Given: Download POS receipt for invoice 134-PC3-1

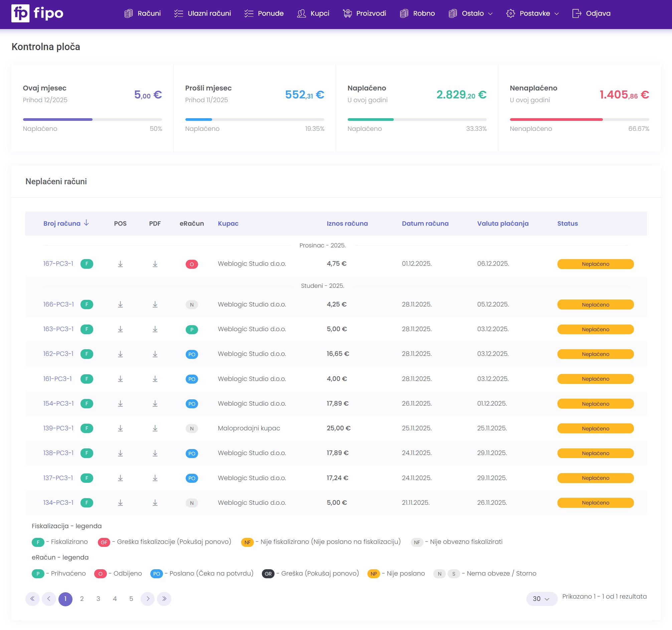Looking at the screenshot, I should point(120,503).
